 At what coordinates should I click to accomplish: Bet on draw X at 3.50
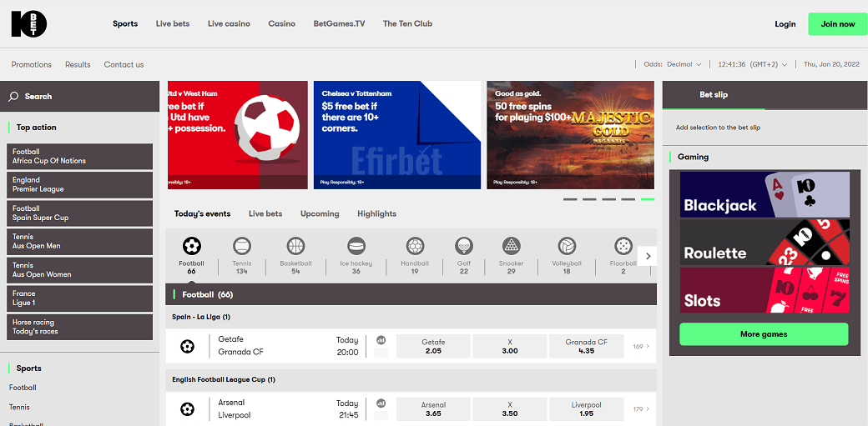[510, 409]
